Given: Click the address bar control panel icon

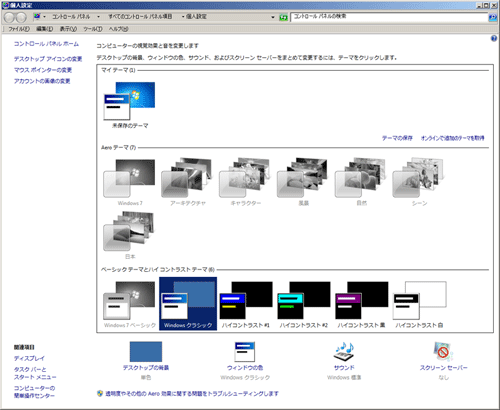Looking at the screenshot, I should click(x=37, y=16).
